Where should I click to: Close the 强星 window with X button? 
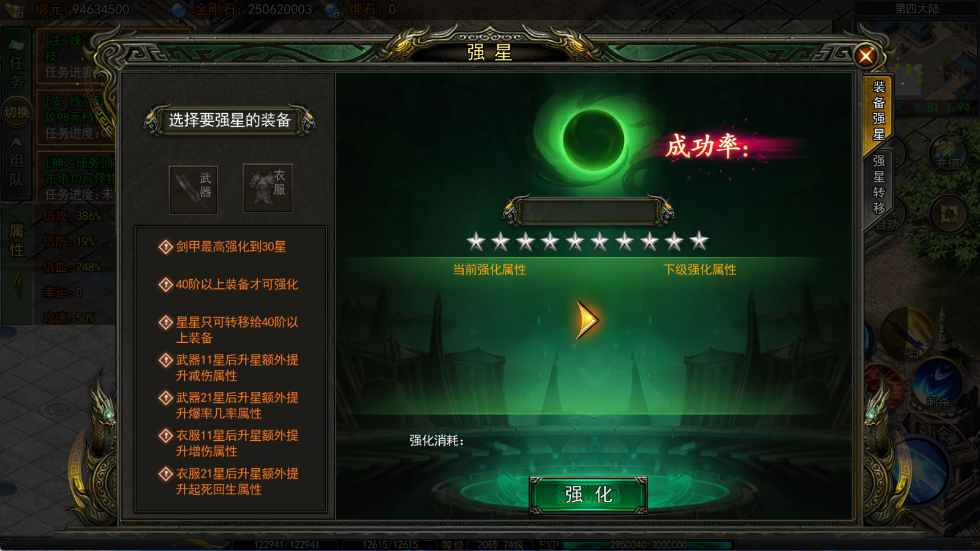(865, 56)
